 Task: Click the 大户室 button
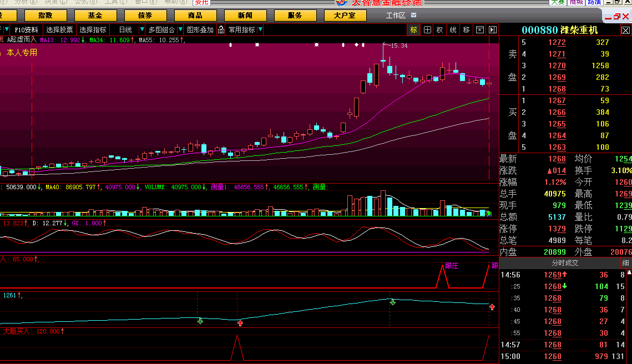345,16
